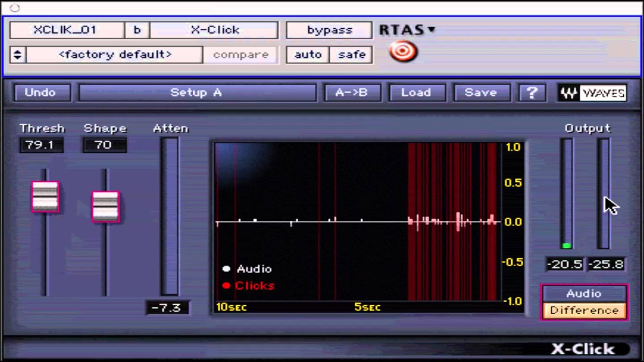
Task: Click the Thresh slider handle
Action: click(x=45, y=197)
